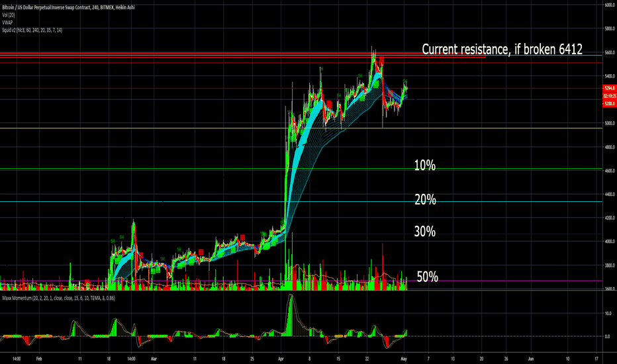Click the 3800.0 price axis label
Screen dimensions: 617x364
click(x=610, y=265)
